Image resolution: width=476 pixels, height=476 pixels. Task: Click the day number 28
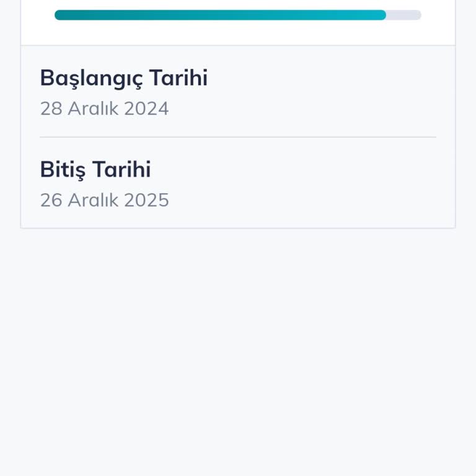pyautogui.click(x=51, y=108)
